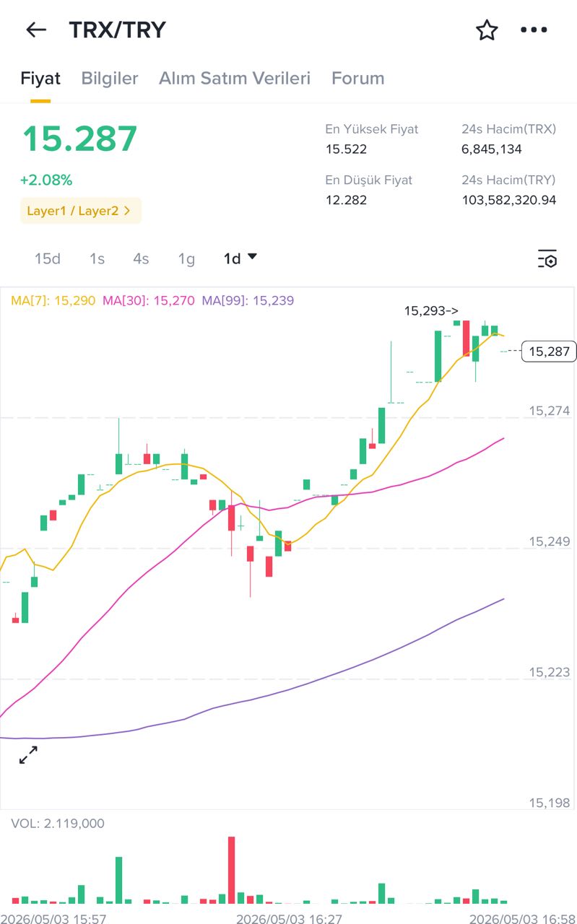
Task: Select the 1s chart interval
Action: tap(97, 258)
